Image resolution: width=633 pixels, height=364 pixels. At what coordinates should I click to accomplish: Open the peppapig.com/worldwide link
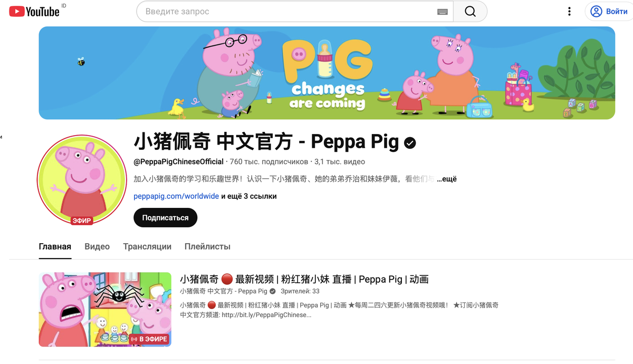pos(176,196)
